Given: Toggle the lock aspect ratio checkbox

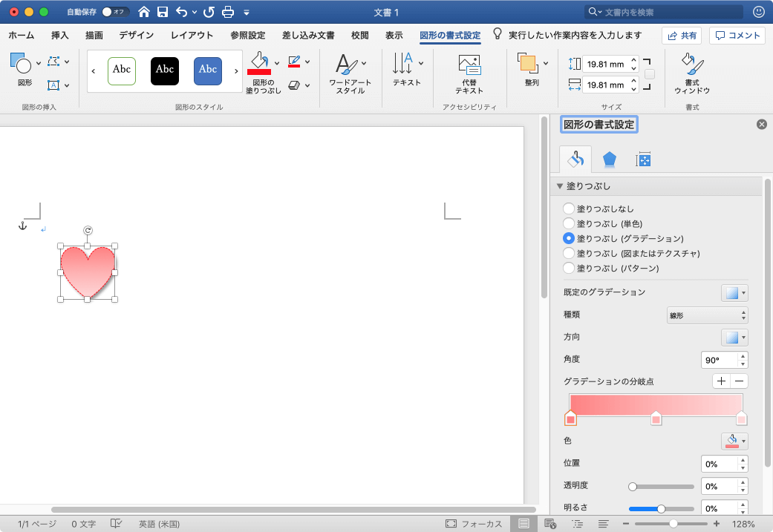Looking at the screenshot, I should tap(650, 74).
